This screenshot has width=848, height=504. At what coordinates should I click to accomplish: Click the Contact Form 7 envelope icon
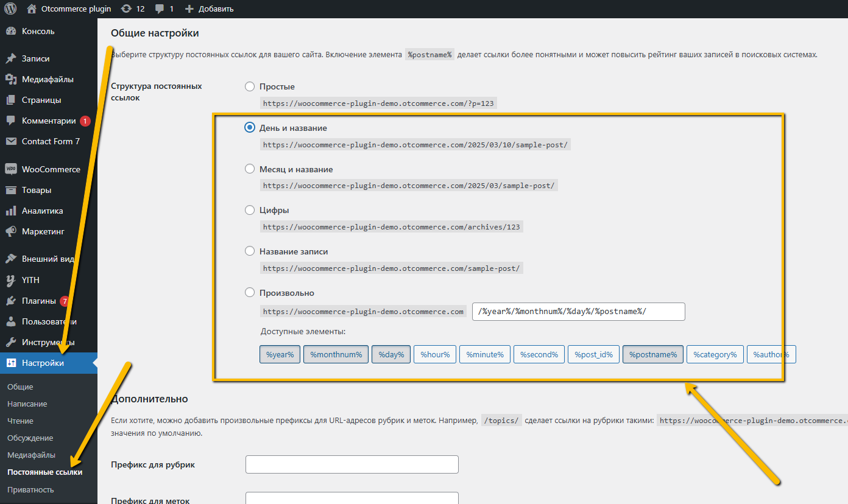(x=11, y=141)
